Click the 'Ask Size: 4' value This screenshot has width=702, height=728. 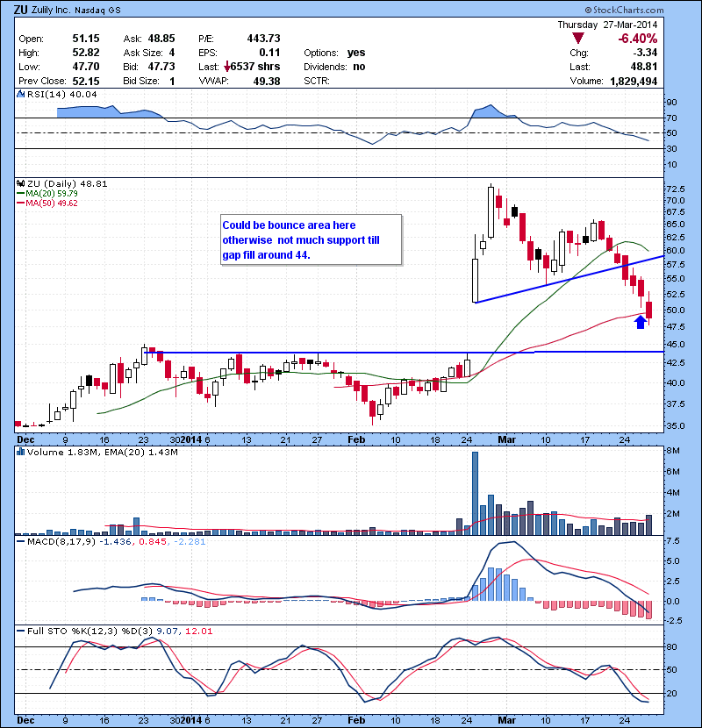(172, 52)
